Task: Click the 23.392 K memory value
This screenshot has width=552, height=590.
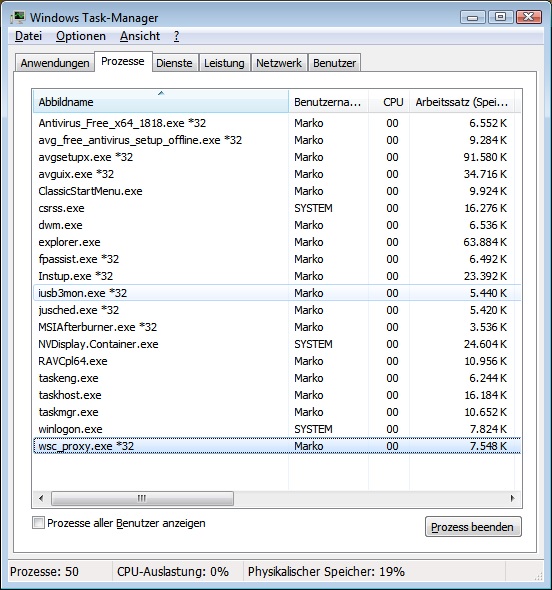Action: pyautogui.click(x=485, y=276)
